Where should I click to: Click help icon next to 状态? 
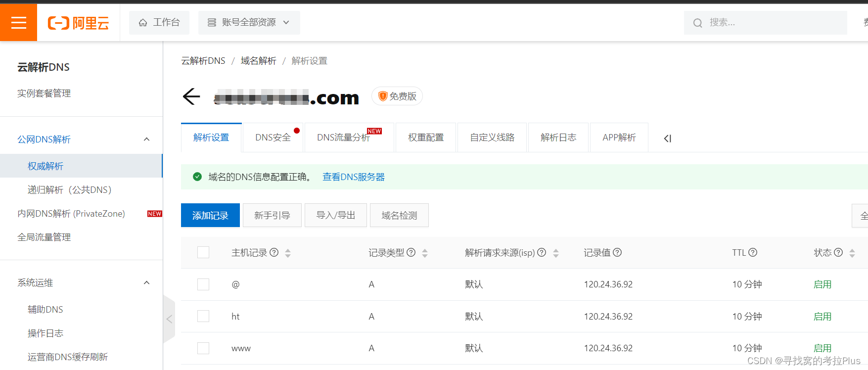click(838, 252)
